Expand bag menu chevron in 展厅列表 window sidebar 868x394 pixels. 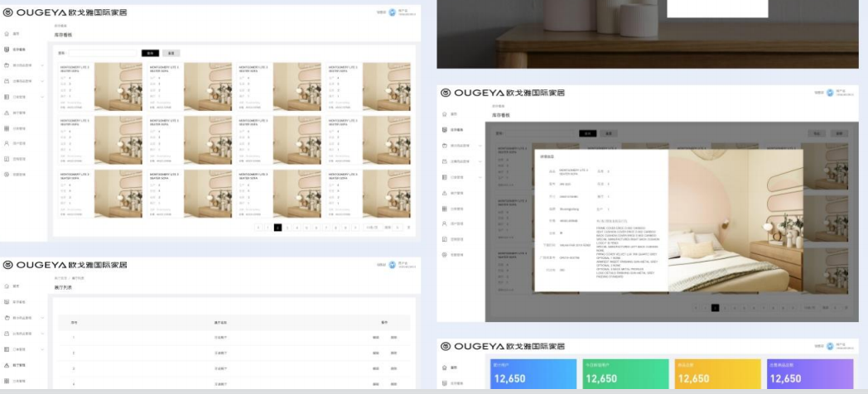[42, 333]
